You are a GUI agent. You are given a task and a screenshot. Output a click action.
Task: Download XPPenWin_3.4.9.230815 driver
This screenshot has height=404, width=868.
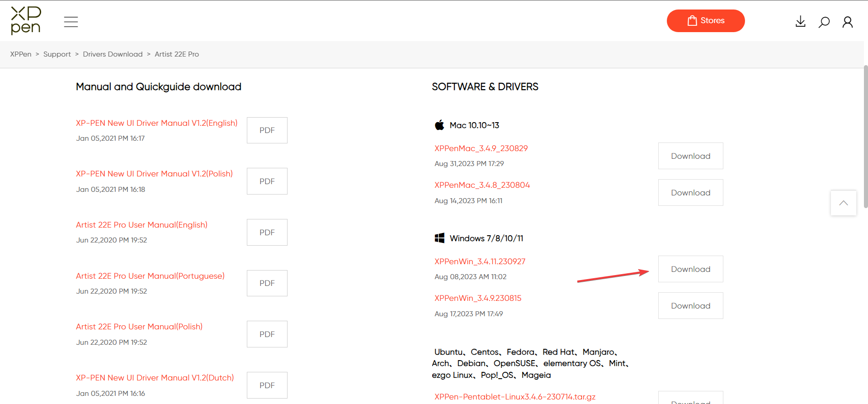690,306
